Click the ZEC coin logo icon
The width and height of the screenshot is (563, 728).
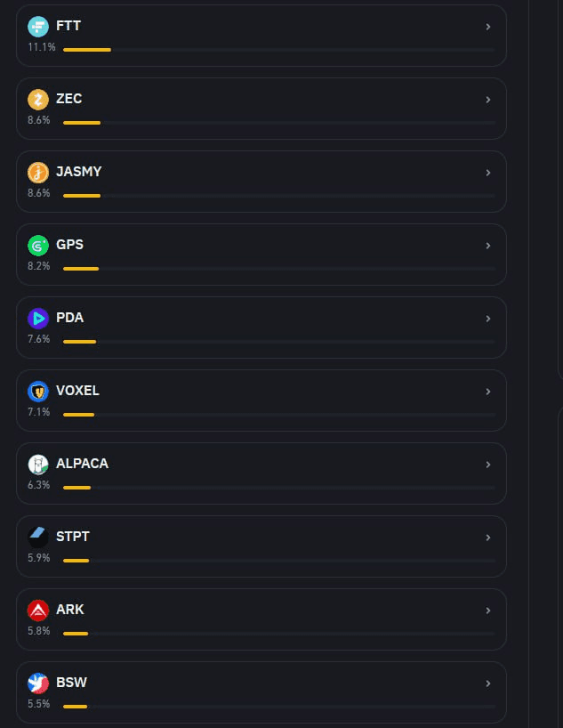pos(38,99)
